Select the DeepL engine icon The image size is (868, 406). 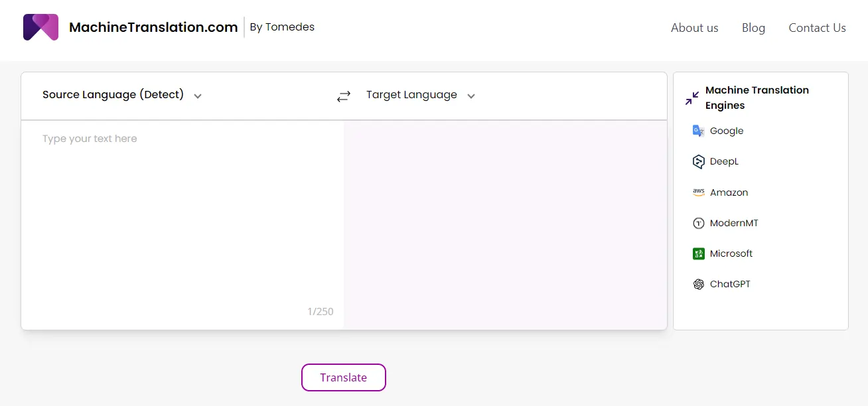click(x=698, y=161)
